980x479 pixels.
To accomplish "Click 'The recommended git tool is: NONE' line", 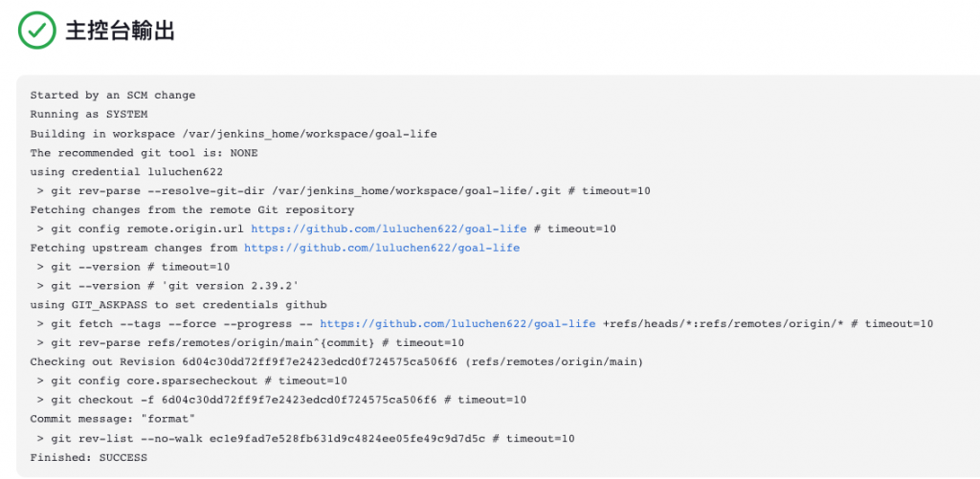I will (144, 153).
